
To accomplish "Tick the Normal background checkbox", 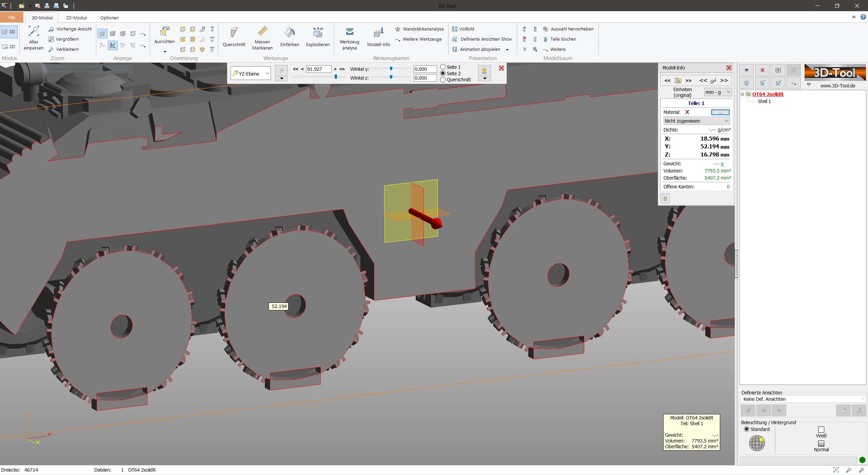I will 821,443.
